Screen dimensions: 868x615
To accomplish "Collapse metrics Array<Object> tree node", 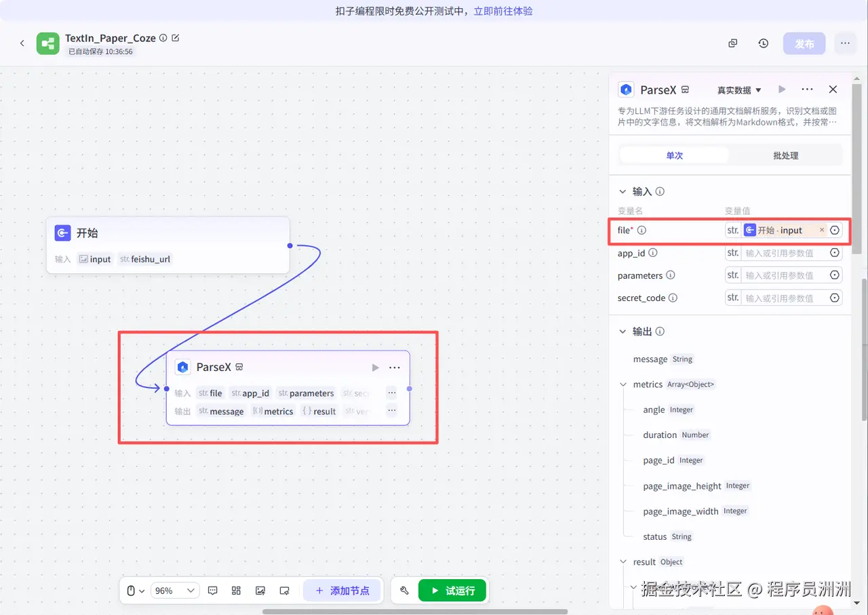I will tap(623, 384).
